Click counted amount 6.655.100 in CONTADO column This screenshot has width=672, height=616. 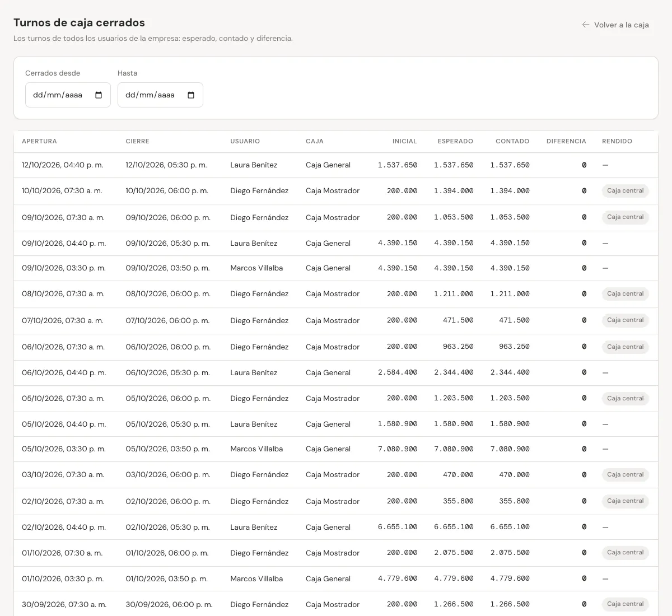coord(510,528)
